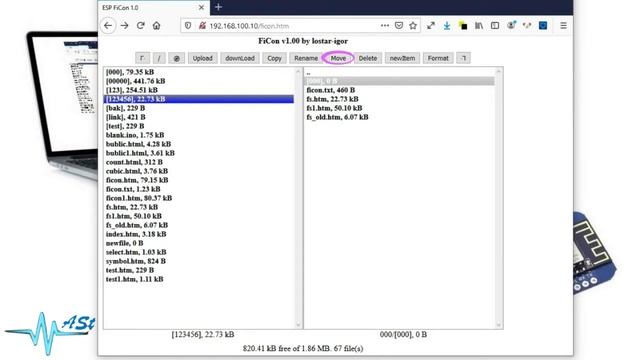The height and width of the screenshot is (360, 640).
Task: Reload the page with the refresh icon
Action: [x=140, y=26]
